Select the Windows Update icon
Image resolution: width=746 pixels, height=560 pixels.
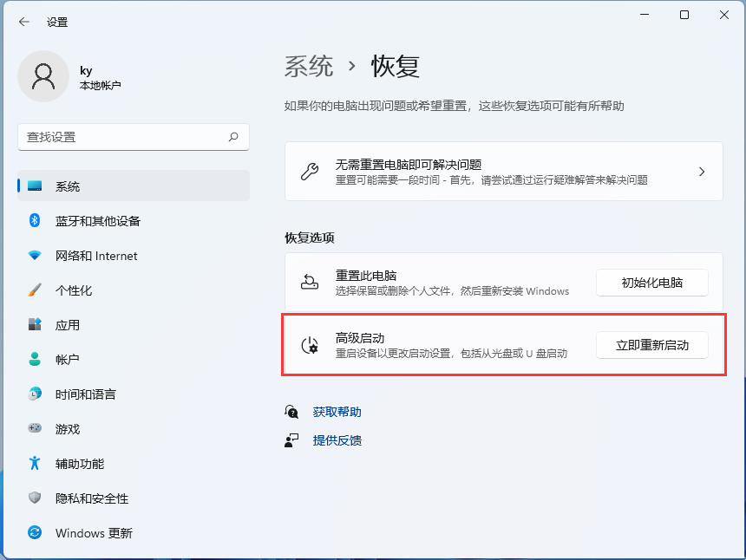click(35, 533)
